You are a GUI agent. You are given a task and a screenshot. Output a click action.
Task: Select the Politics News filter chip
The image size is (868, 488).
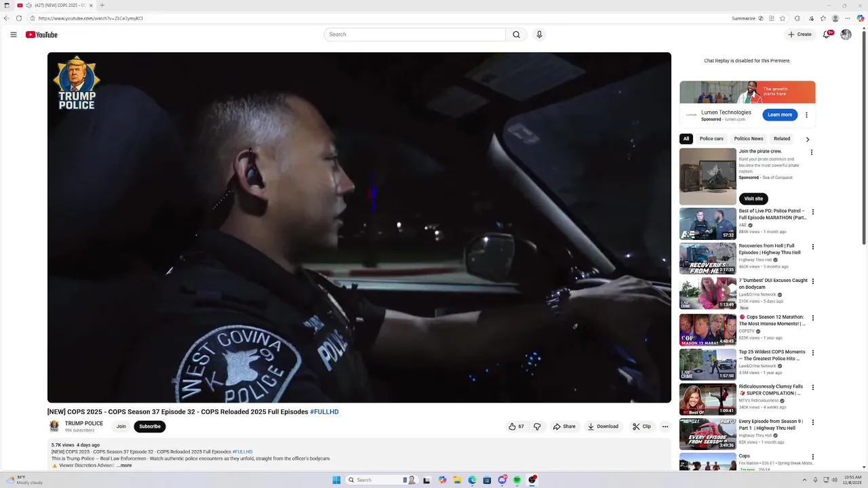pos(749,139)
